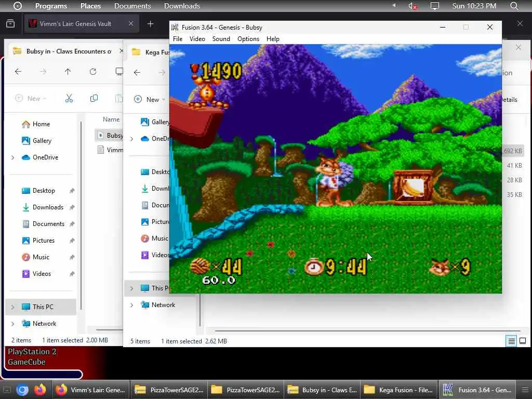Select Network in Kega Fusion Explorer sidebar
532x399 pixels.
click(x=163, y=305)
